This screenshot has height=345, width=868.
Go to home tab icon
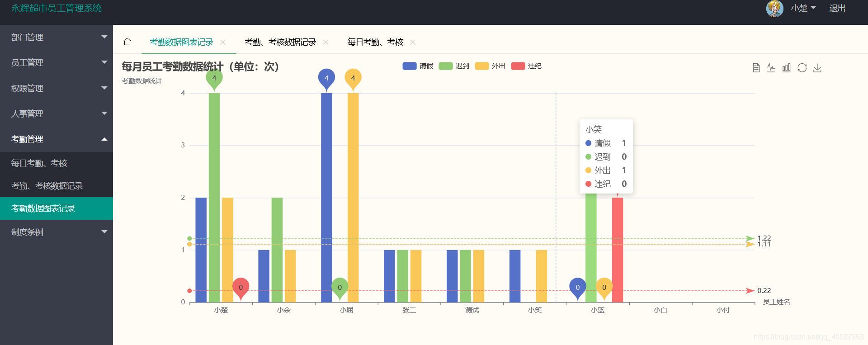[127, 42]
